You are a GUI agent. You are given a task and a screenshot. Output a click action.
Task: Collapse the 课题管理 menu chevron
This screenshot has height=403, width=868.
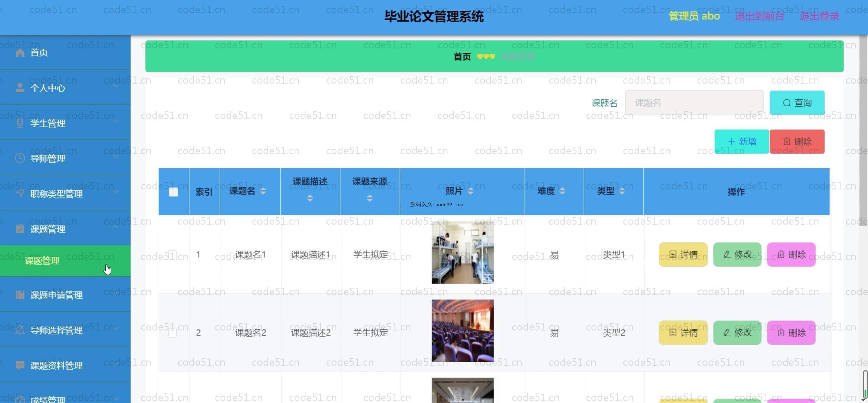pos(116,227)
